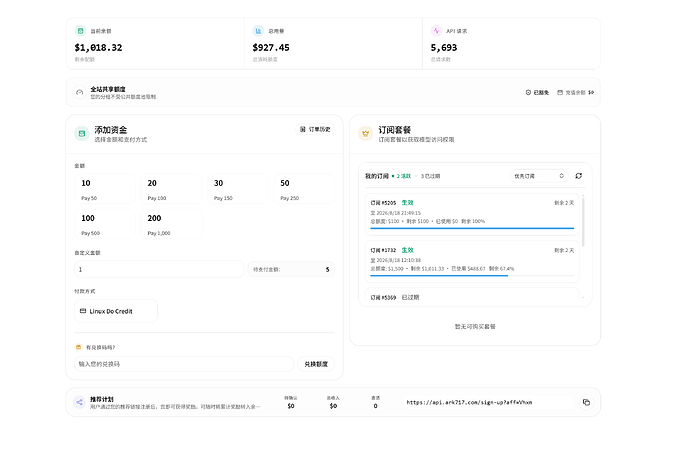Viewport: 690px width, 450px height.
Task: Click the 添加资金 heading
Action: [111, 130]
